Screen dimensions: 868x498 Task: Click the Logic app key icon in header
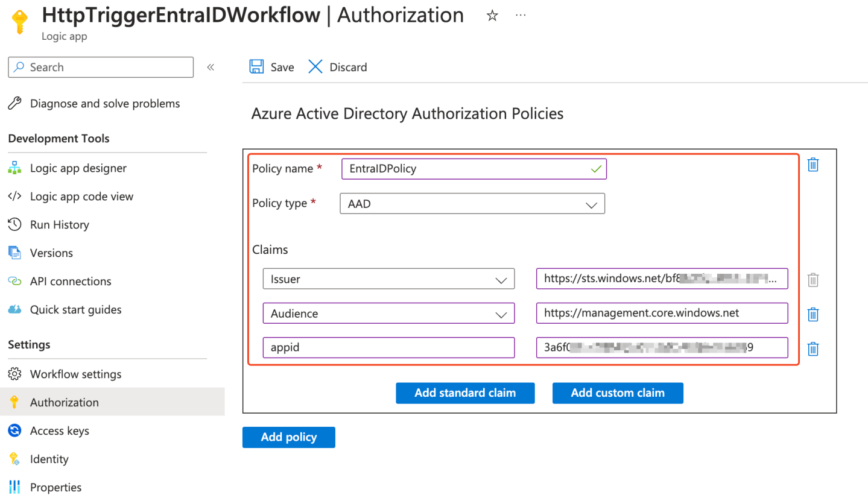pyautogui.click(x=19, y=21)
